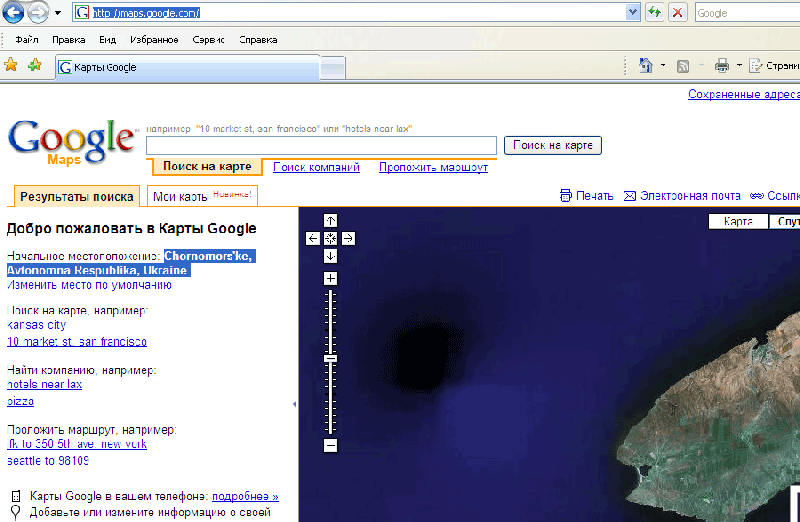This screenshot has width=800, height=522.
Task: Pan the map left with the arrow
Action: click(313, 238)
